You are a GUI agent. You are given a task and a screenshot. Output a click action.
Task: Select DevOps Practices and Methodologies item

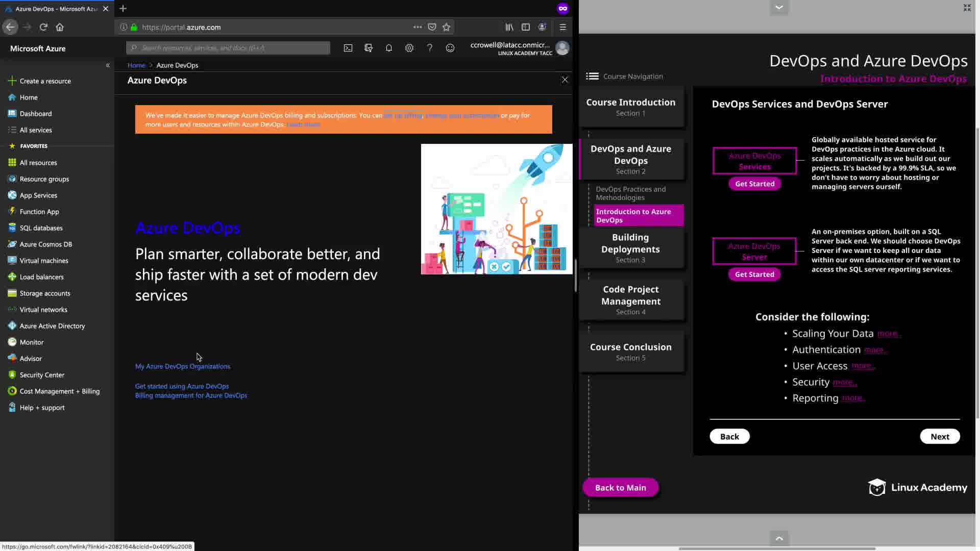[x=631, y=193]
